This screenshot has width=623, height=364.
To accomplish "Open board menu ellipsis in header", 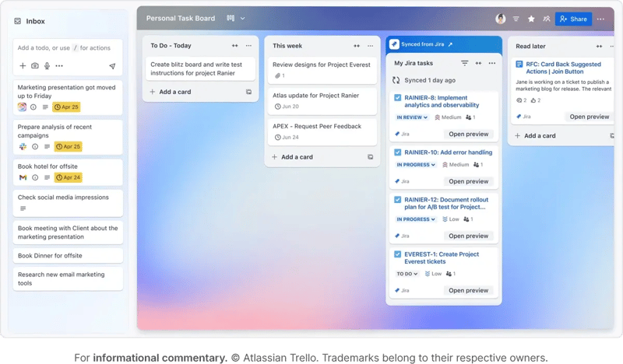I will click(600, 19).
